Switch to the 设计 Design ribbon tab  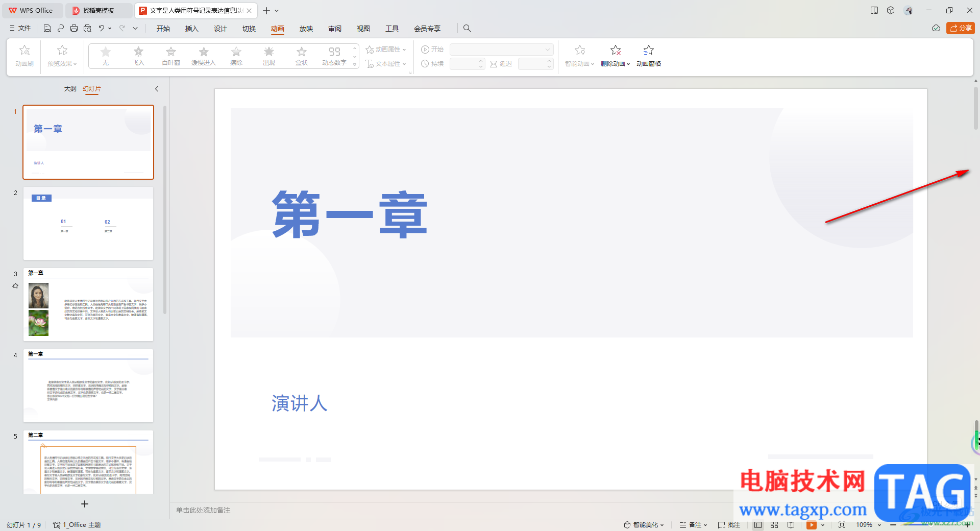tap(220, 29)
